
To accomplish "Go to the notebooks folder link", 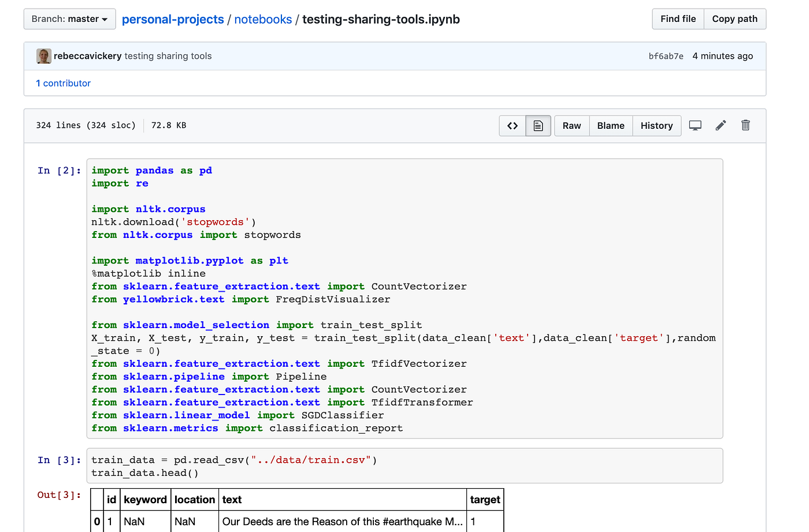I will coord(263,19).
